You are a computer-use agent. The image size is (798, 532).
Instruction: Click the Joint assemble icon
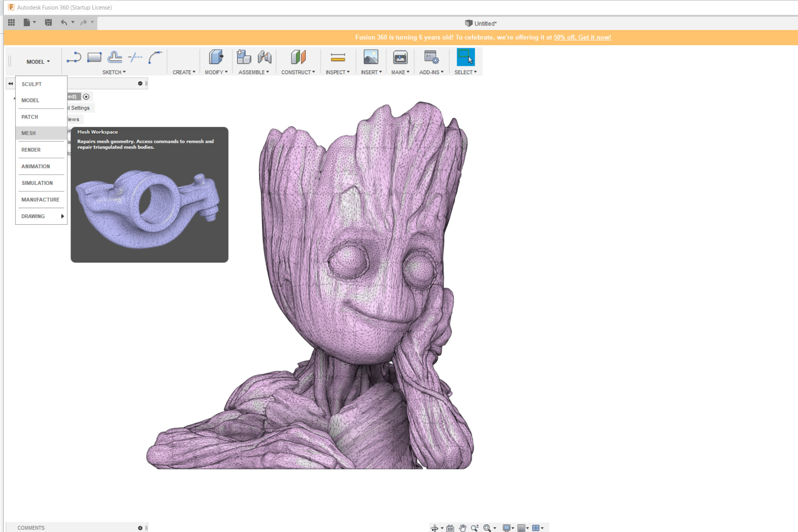point(265,57)
